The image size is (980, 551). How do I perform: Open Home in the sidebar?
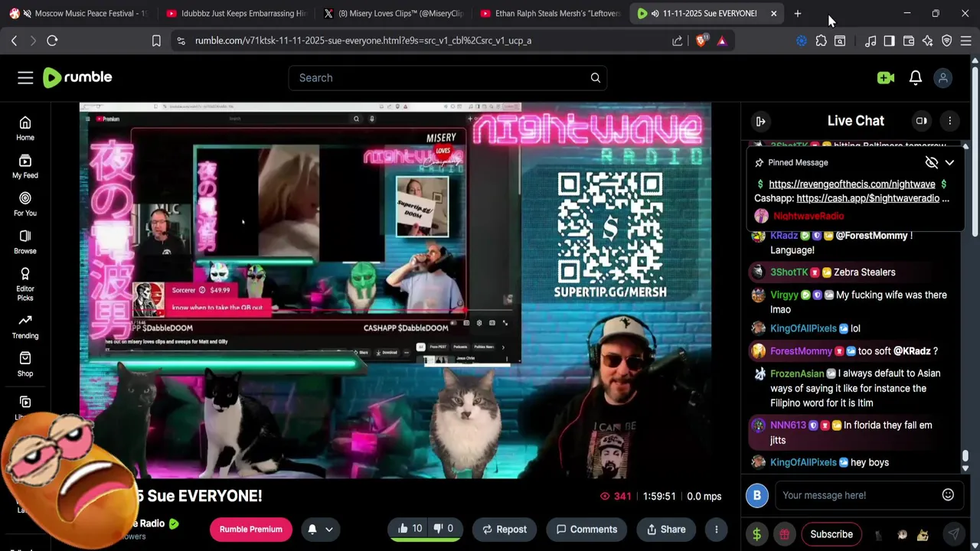25,129
